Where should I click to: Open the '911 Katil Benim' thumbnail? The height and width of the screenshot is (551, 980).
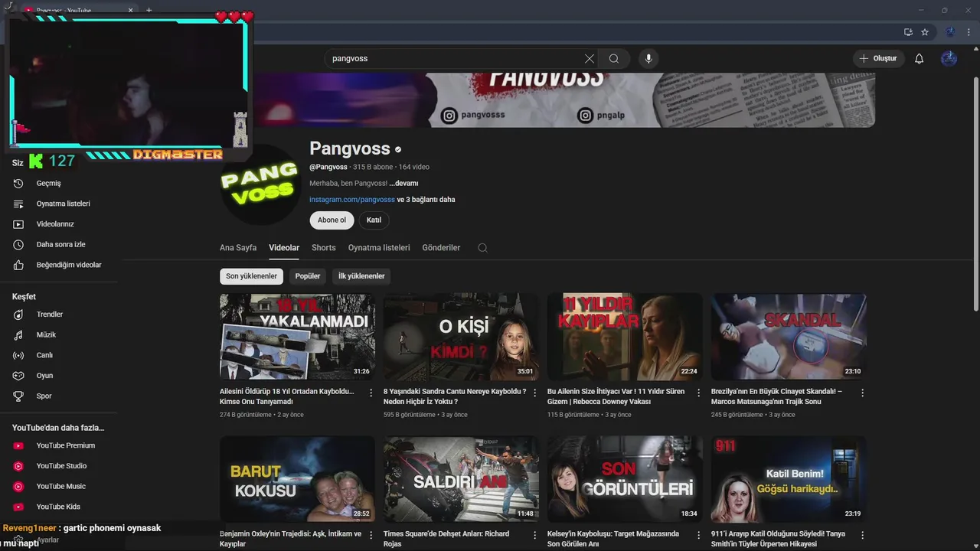[789, 479]
